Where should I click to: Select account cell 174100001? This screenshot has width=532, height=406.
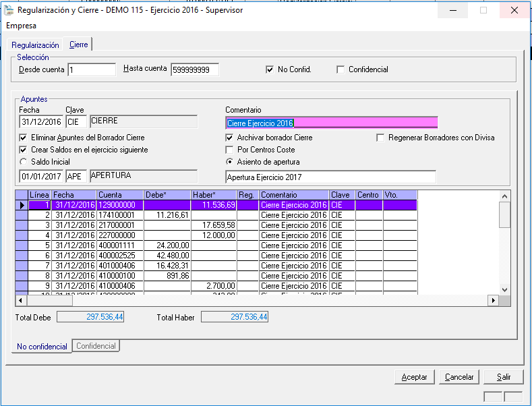tap(120, 215)
